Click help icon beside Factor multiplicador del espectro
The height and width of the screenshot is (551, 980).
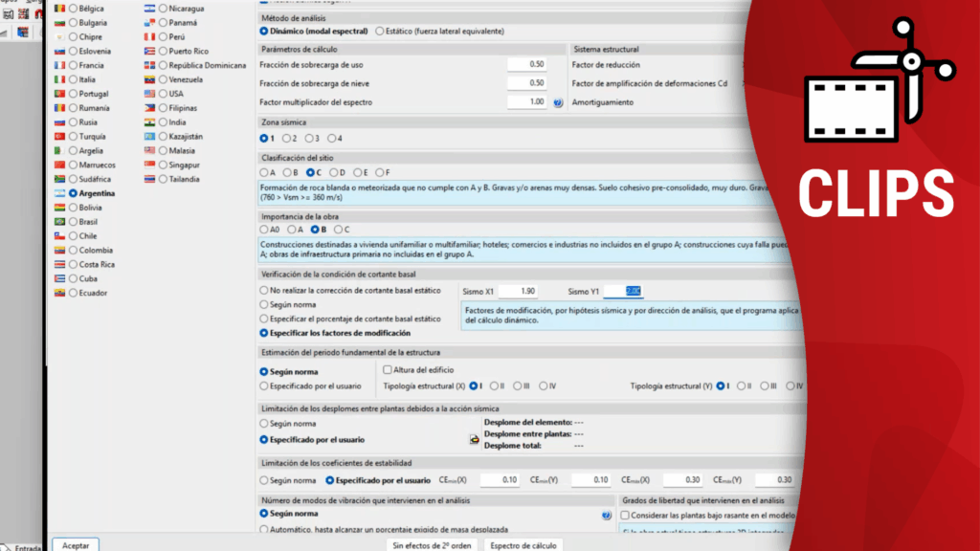558,101
